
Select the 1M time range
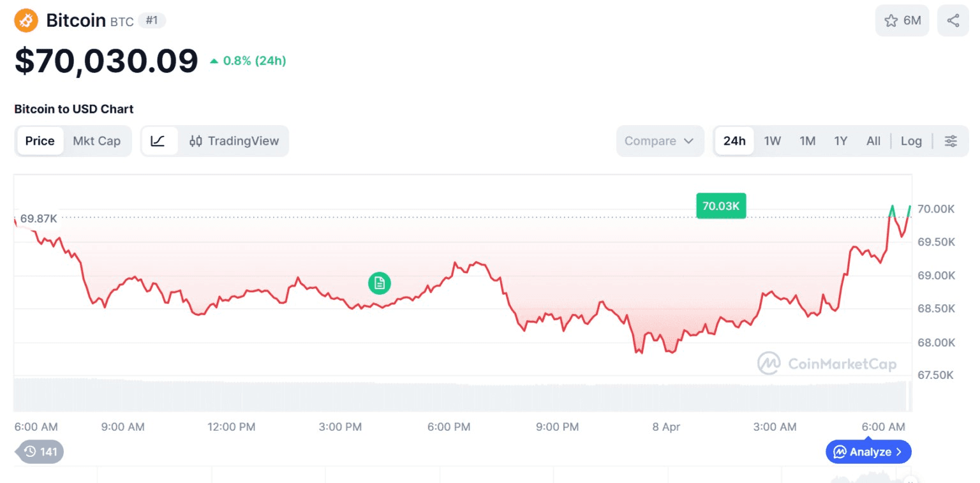[807, 141]
